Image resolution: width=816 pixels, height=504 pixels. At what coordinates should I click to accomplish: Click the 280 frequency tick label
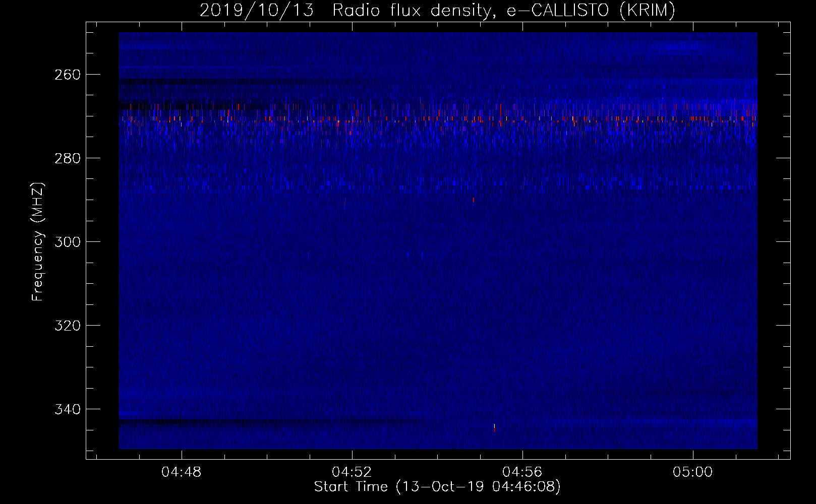(x=67, y=158)
